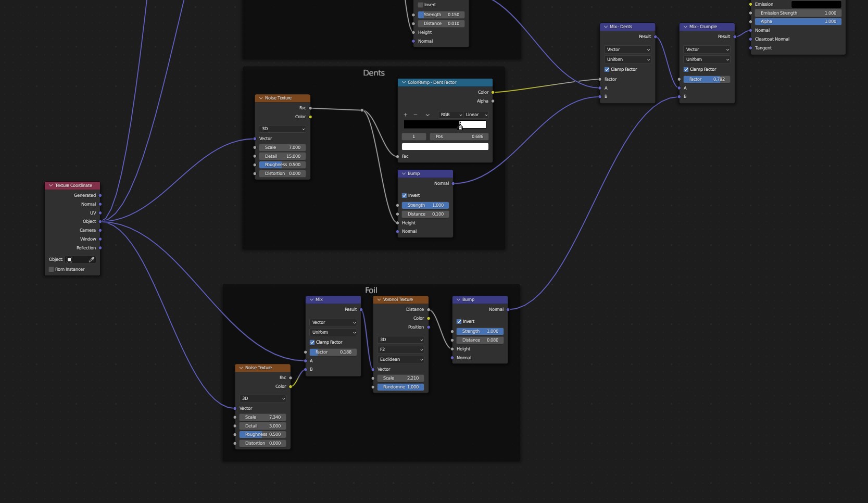Click the Detail 3.000 field on Foil Noise Texture

pos(263,426)
